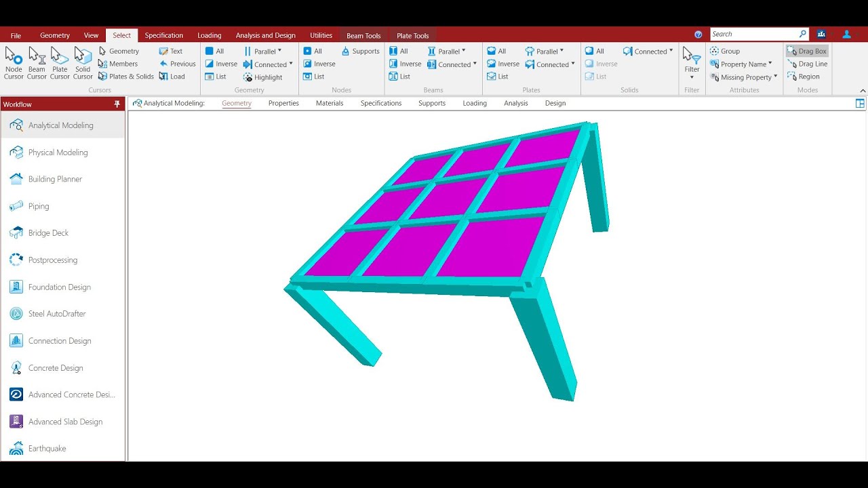Viewport: 868px width, 488px height.
Task: Choose the Members cursor option
Action: (118, 64)
